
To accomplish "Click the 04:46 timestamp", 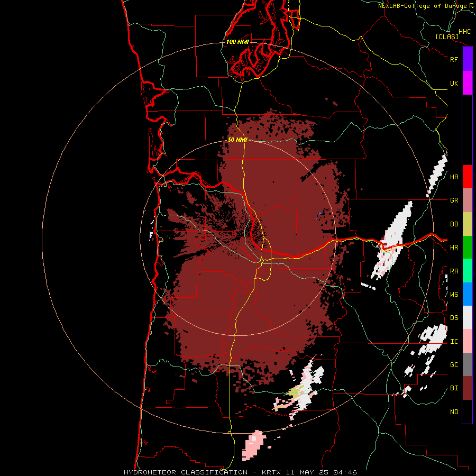I will pyautogui.click(x=345, y=472).
